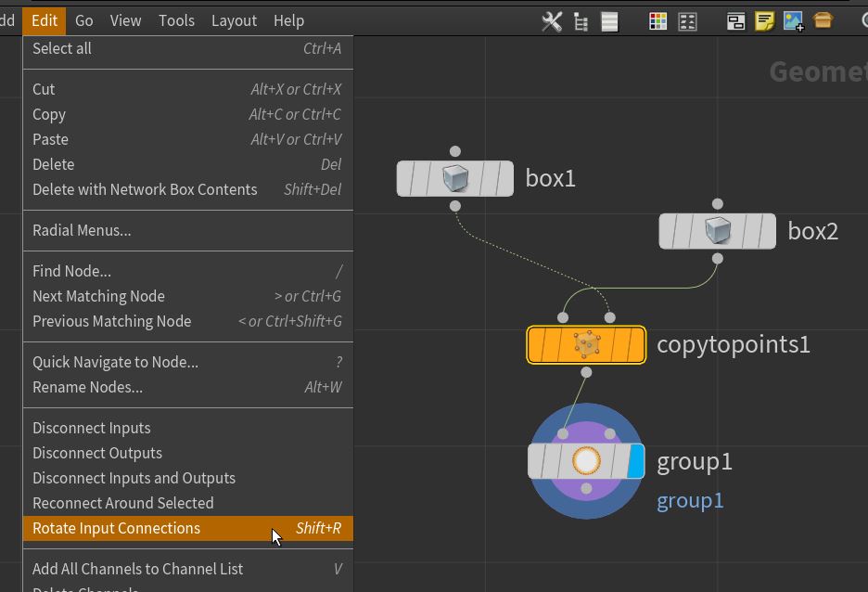
Task: Toggle blue display flag on group1
Action: (636, 461)
